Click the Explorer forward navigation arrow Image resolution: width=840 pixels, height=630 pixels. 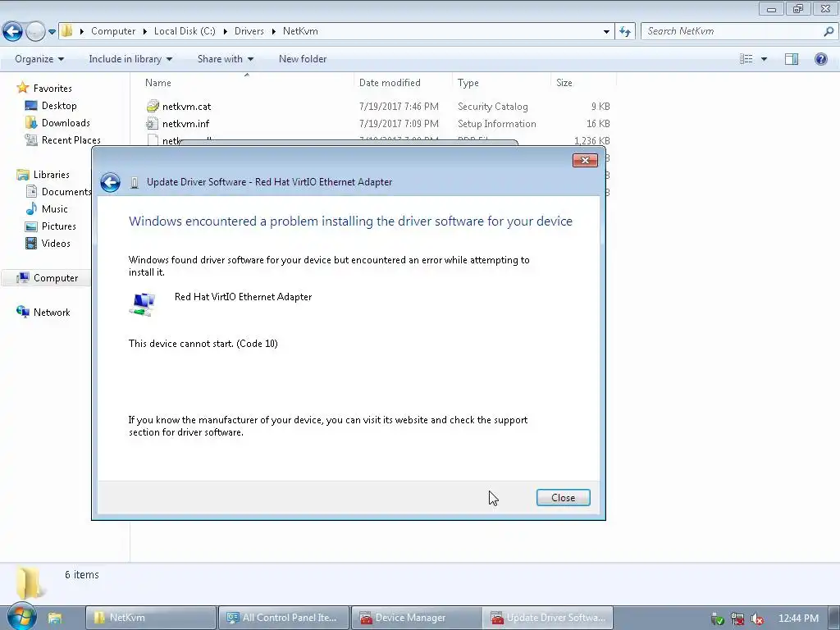pos(35,32)
